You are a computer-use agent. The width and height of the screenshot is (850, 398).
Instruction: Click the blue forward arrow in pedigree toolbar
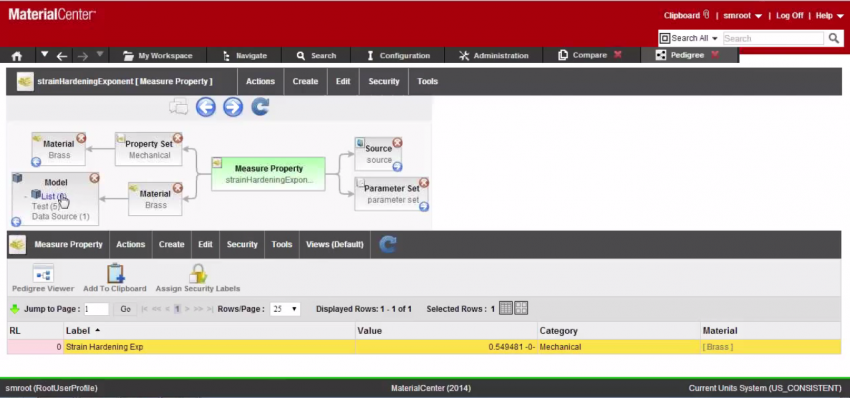click(233, 107)
